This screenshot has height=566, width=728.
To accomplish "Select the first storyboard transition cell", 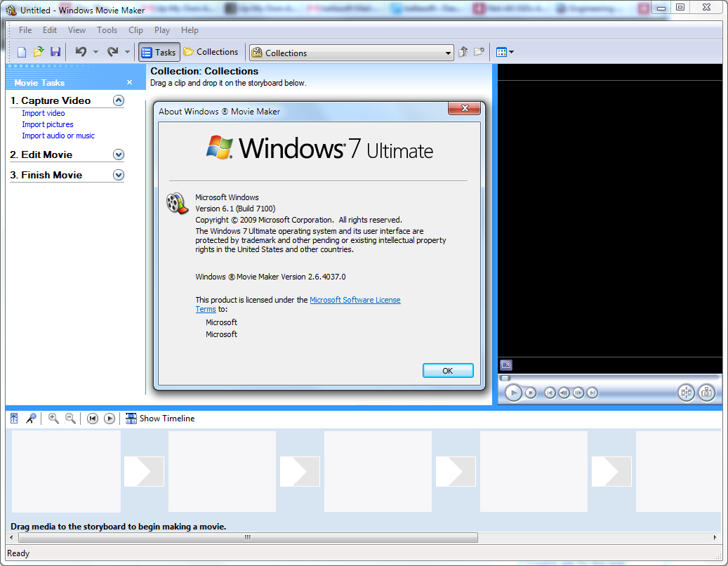I will point(145,471).
